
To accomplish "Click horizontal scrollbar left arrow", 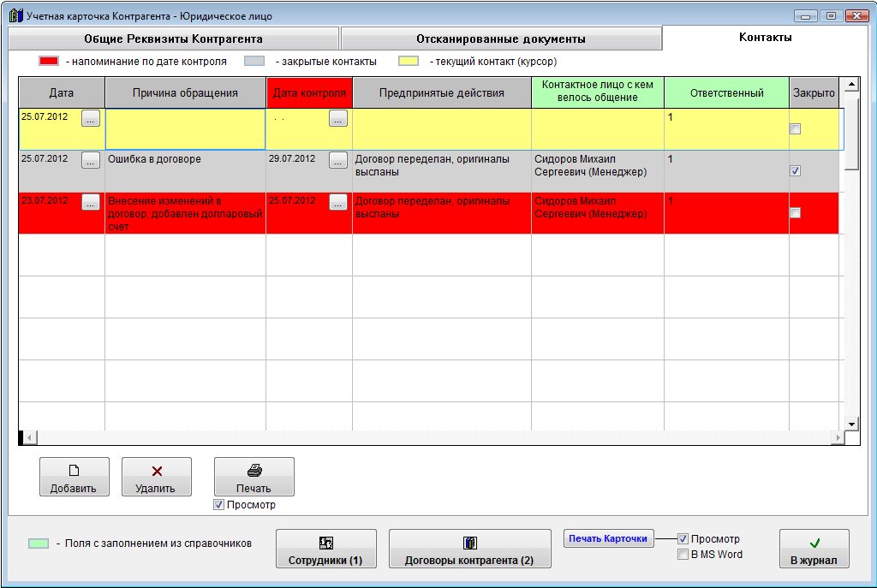I will (x=30, y=437).
